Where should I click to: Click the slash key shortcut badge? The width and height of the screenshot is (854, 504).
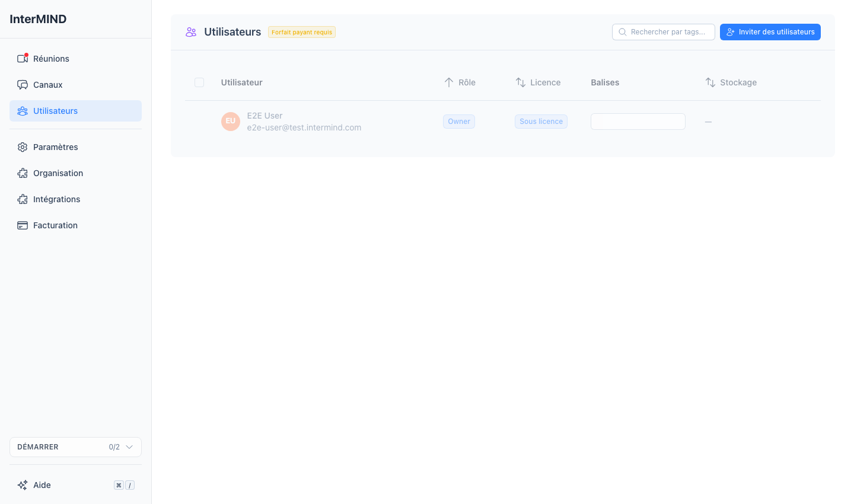[x=130, y=485]
